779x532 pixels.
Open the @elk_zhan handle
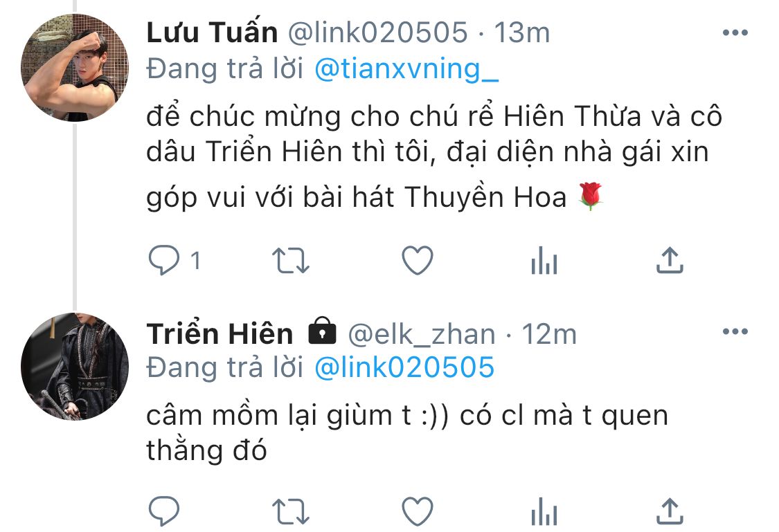[x=421, y=334]
